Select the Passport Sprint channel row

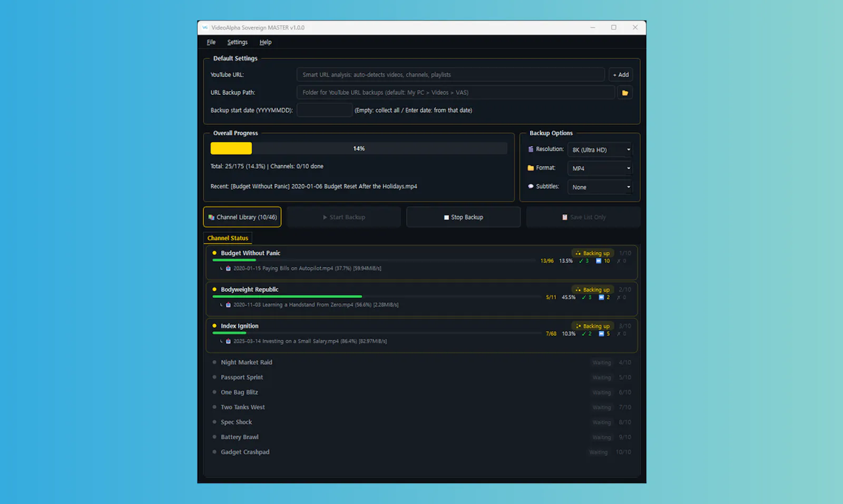pos(421,378)
